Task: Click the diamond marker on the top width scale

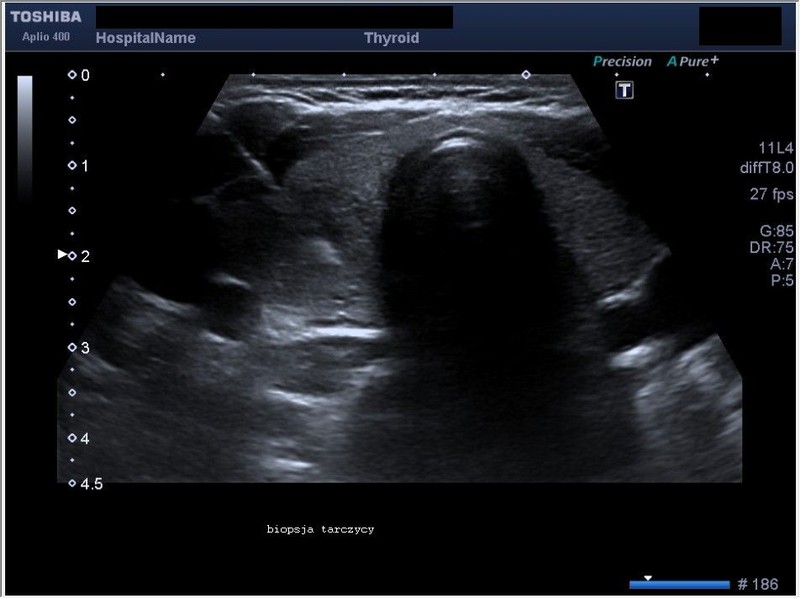Action: [526, 75]
